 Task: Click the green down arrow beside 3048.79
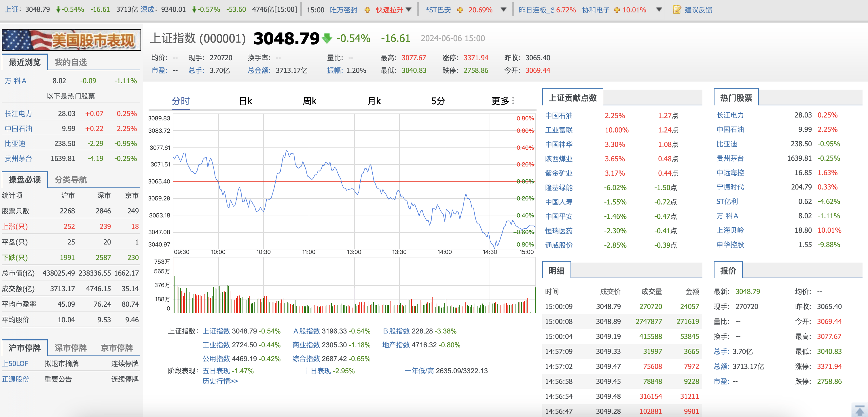[327, 38]
